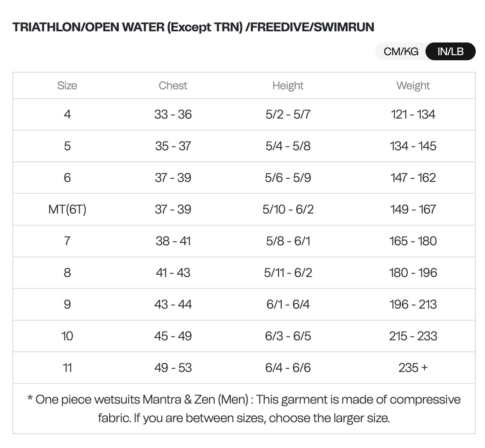Click the Mantra & Zen wetsuit footnote
The image size is (485, 448).
(244, 409)
